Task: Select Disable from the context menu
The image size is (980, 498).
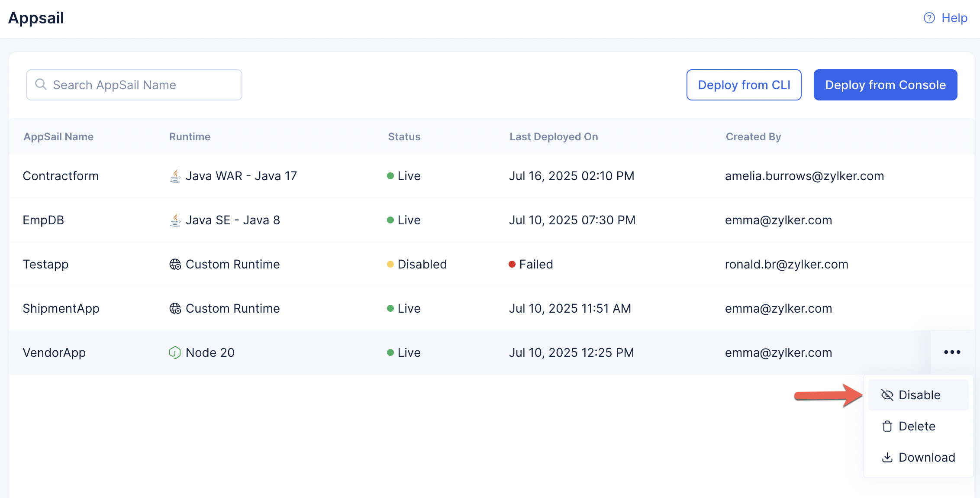Action: coord(919,395)
